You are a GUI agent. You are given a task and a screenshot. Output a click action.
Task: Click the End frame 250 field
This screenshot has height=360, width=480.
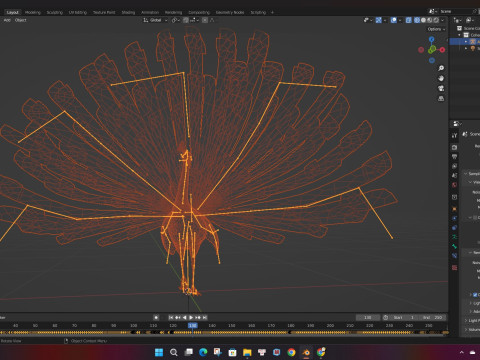coord(432,317)
